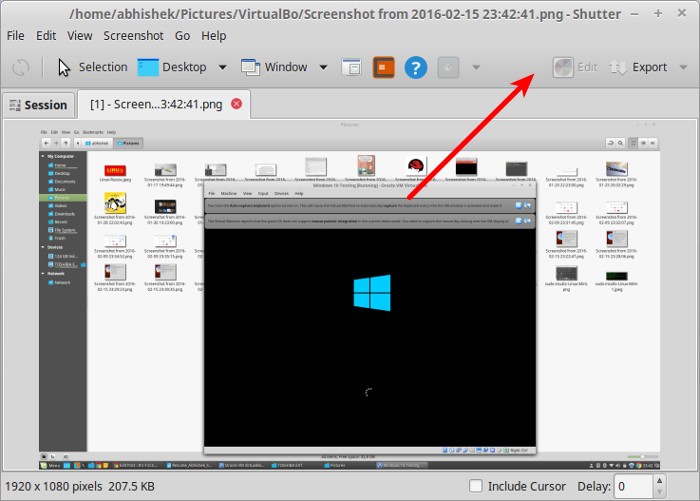Expand the toolbar overflow arrow beside Export

click(683, 67)
